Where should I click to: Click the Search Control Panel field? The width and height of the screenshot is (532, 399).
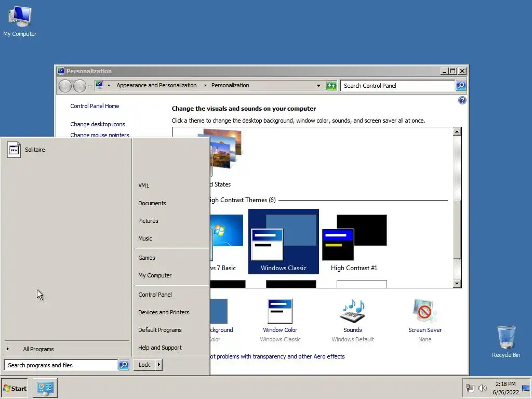point(397,86)
